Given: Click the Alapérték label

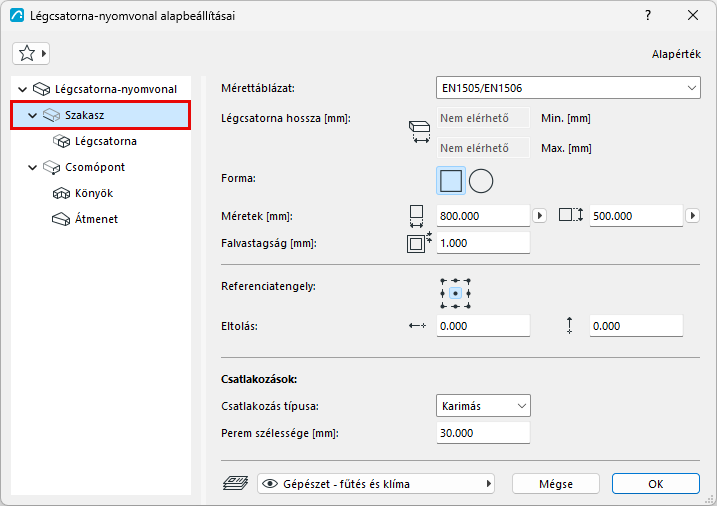Looking at the screenshot, I should [676, 54].
